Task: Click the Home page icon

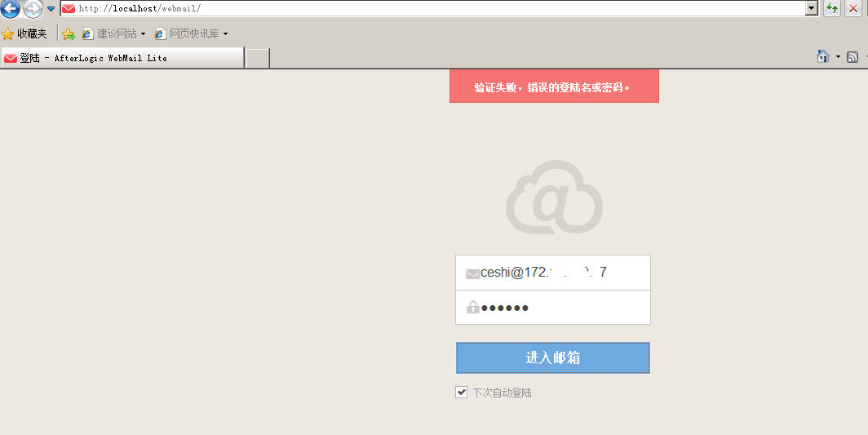Action: (823, 56)
